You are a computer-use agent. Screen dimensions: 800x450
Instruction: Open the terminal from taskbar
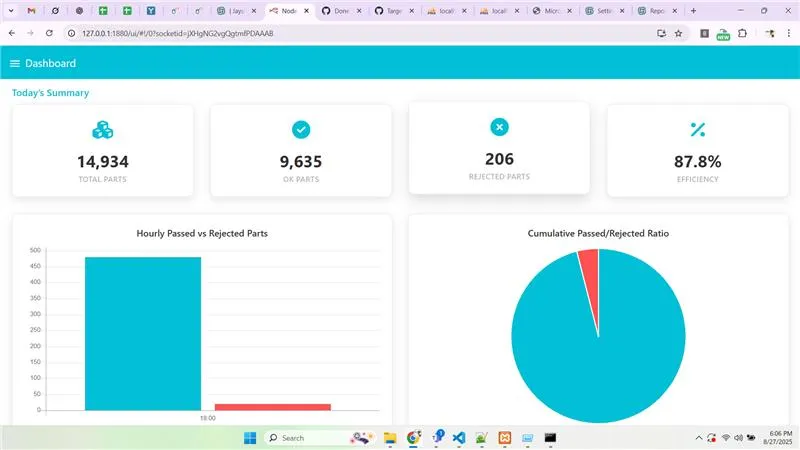pos(550,438)
